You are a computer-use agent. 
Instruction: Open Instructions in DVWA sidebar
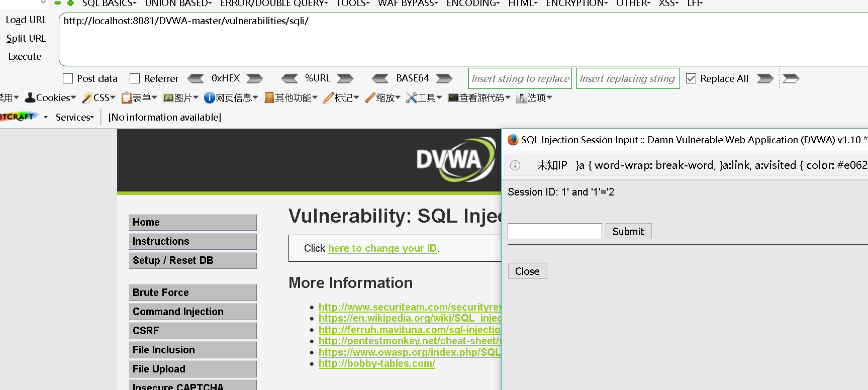(192, 241)
